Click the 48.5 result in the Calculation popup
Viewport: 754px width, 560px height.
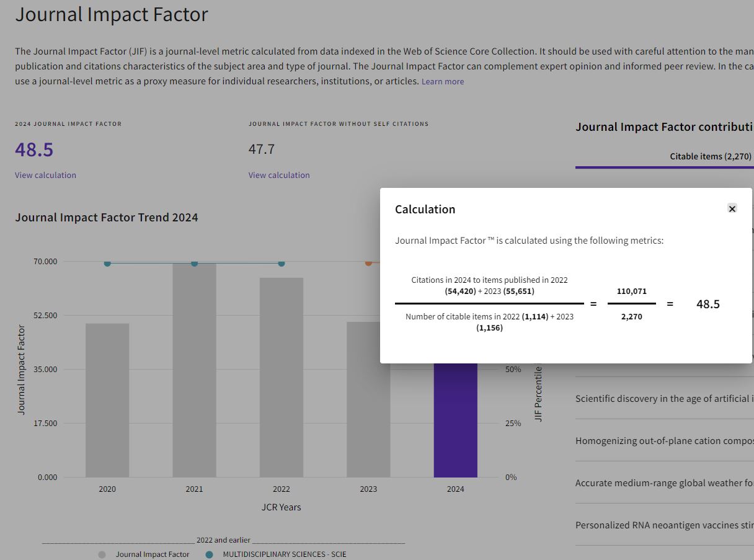[708, 304]
